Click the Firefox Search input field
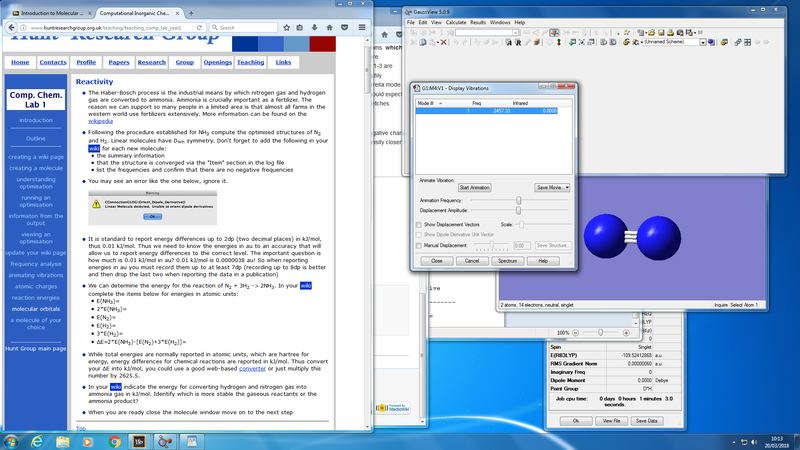800x450 pixels. pyautogui.click(x=243, y=28)
